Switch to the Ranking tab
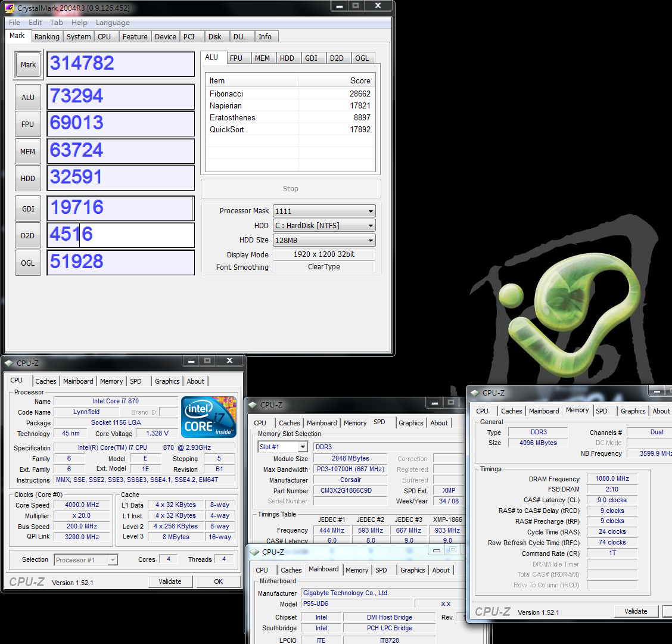 click(x=46, y=36)
